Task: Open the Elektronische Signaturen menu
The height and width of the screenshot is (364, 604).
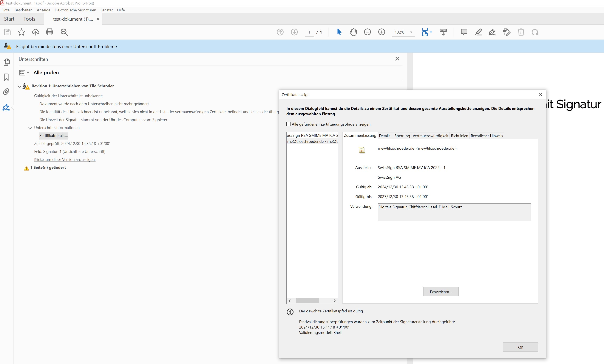Action: pyautogui.click(x=75, y=10)
